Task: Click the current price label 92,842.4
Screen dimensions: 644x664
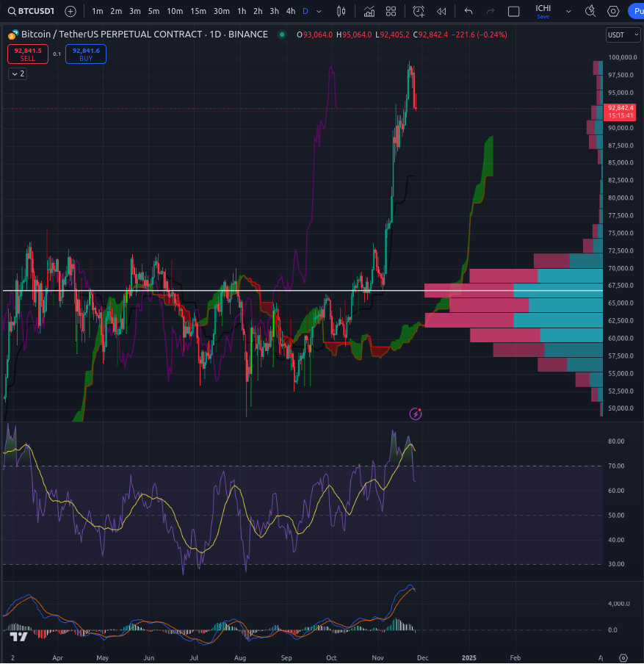Action: coord(620,112)
